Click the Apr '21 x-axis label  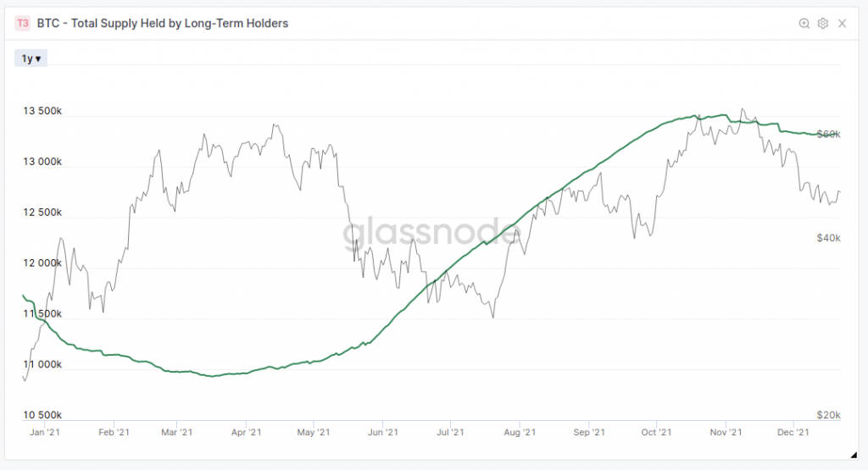(246, 432)
